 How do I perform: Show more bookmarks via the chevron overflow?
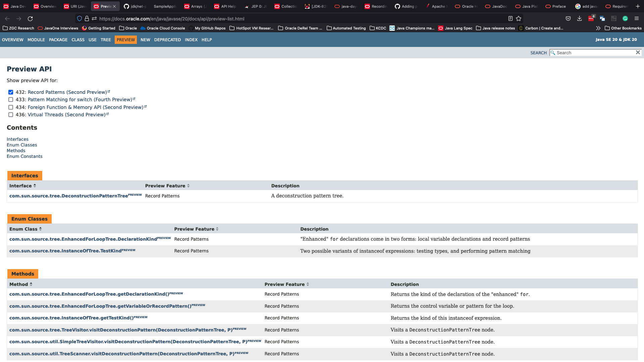point(598,28)
